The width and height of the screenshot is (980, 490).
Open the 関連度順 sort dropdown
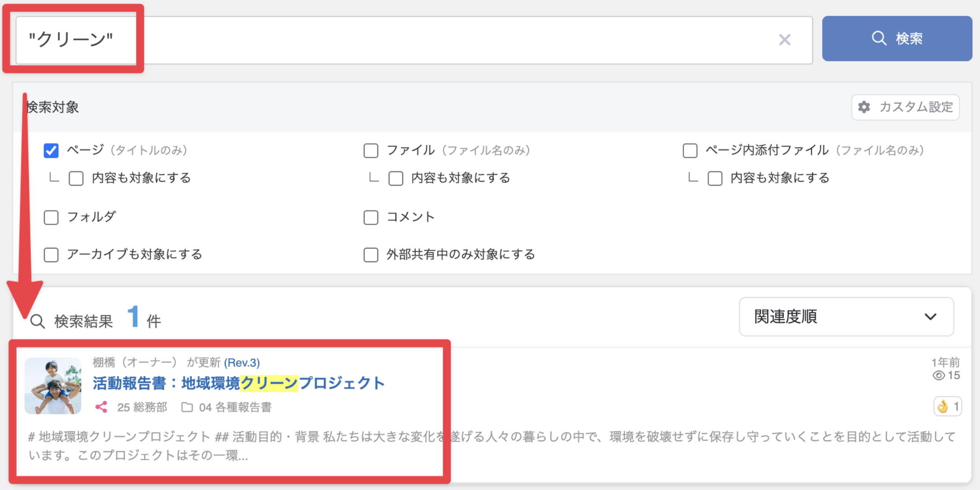click(846, 317)
